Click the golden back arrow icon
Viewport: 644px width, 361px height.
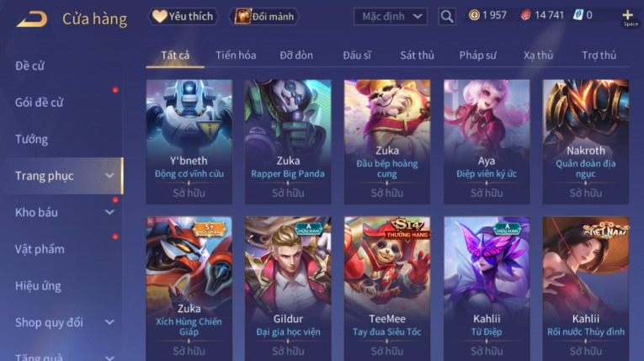(32, 19)
